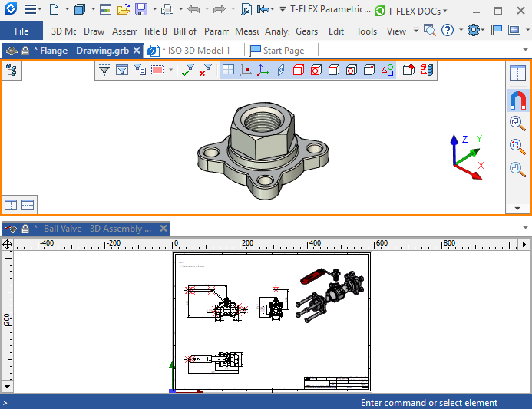Click the new 3D model cube icon
532x409 pixels.
pyautogui.click(x=80, y=9)
